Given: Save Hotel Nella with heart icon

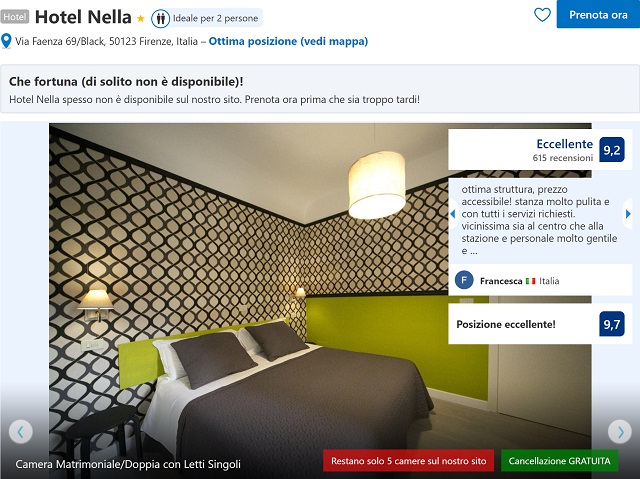Looking at the screenshot, I should coord(542,15).
